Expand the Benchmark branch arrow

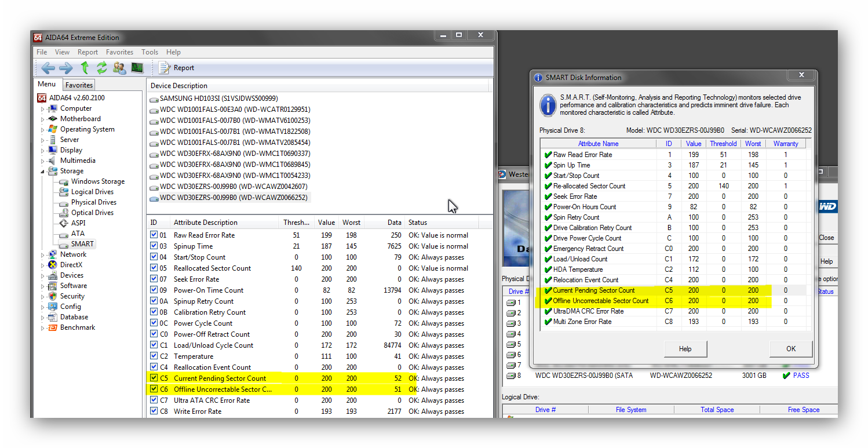[42, 327]
